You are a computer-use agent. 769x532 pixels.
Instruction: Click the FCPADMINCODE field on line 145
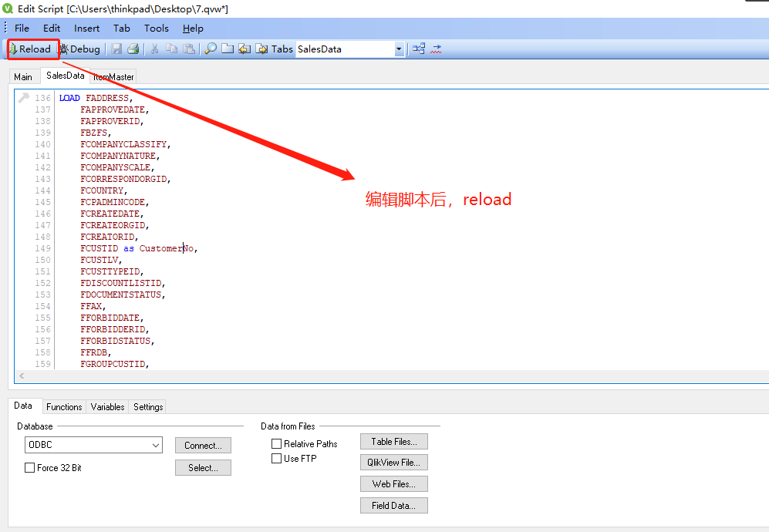[x=113, y=202]
